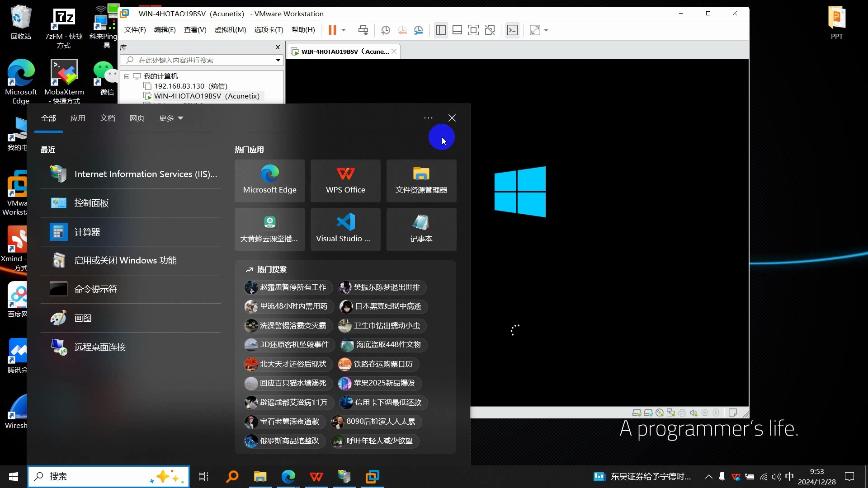Open the 选项卡(T) menu
The width and height of the screenshot is (868, 488).
[269, 30]
